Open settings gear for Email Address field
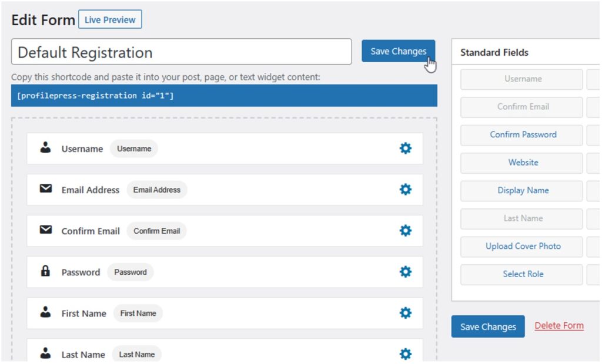 [406, 190]
